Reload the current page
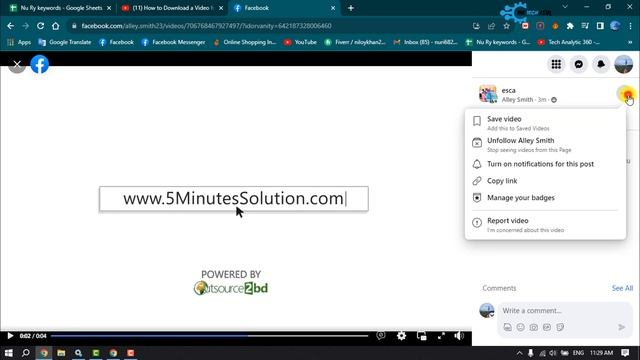The width and height of the screenshot is (640, 360). pos(40,26)
